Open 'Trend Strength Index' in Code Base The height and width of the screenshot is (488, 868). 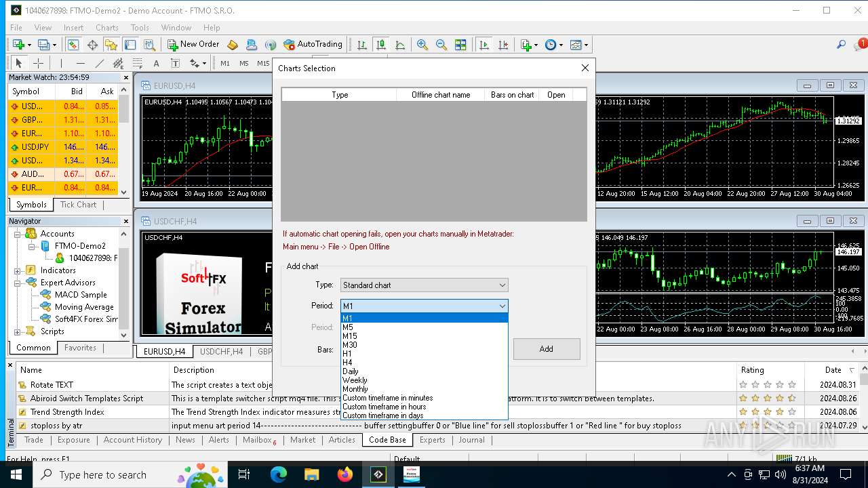click(x=67, y=412)
